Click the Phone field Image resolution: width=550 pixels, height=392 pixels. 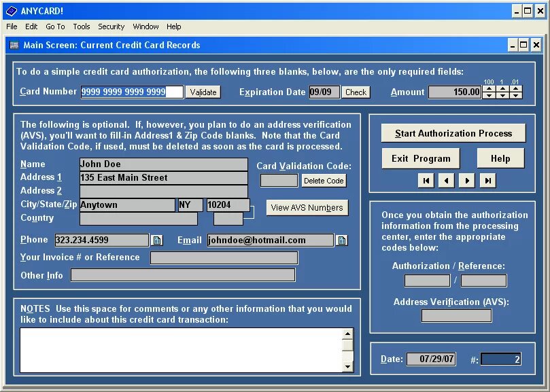102,240
